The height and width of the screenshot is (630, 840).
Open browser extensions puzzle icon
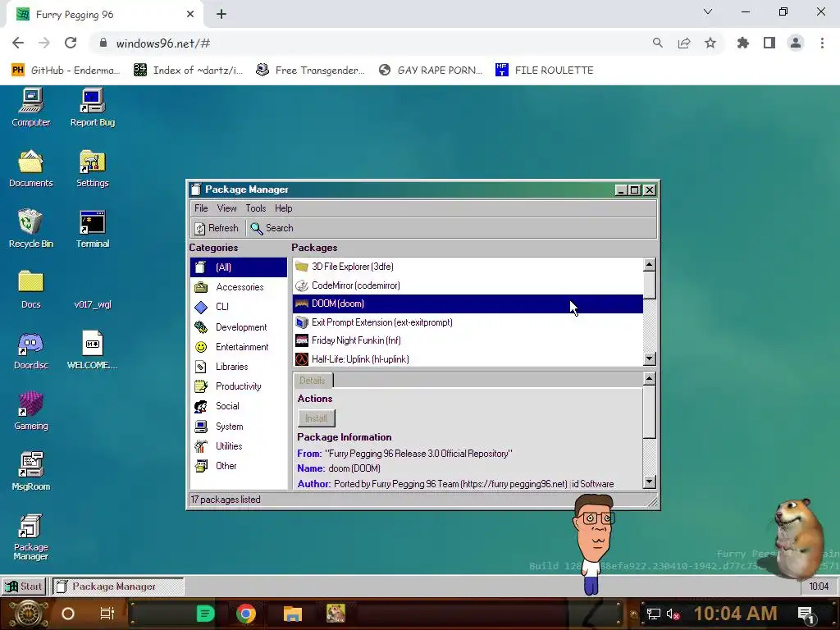pyautogui.click(x=743, y=43)
